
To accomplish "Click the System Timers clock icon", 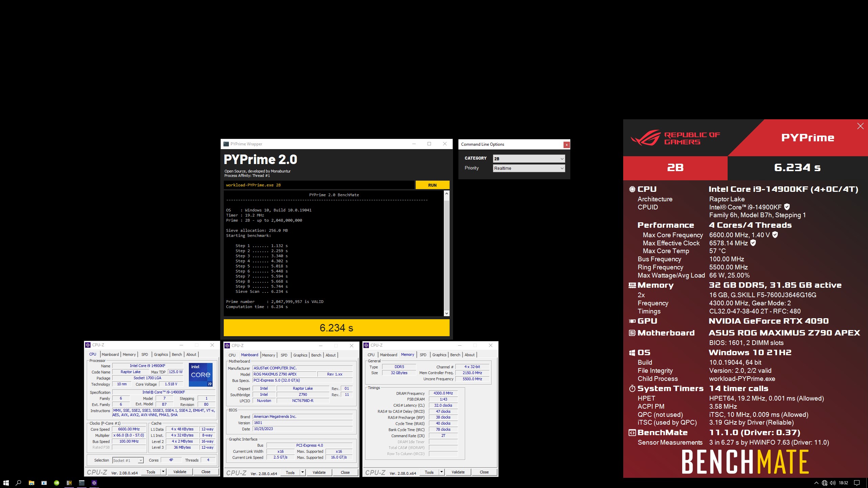I will click(632, 388).
